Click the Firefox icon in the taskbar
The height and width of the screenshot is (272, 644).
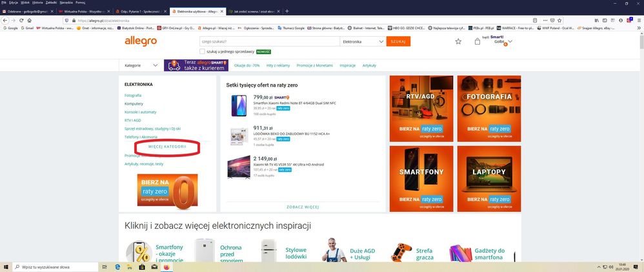(x=166, y=266)
